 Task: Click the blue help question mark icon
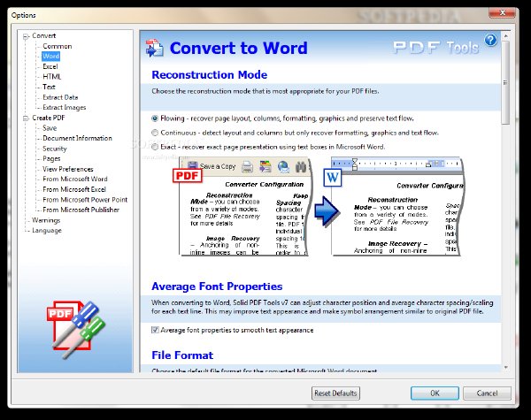(x=490, y=41)
